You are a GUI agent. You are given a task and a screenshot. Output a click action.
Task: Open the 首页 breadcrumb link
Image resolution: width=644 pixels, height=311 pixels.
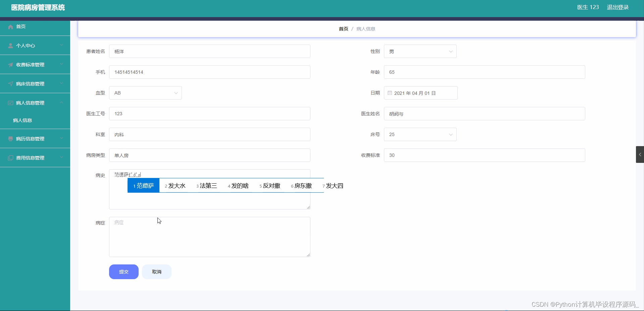pyautogui.click(x=343, y=29)
